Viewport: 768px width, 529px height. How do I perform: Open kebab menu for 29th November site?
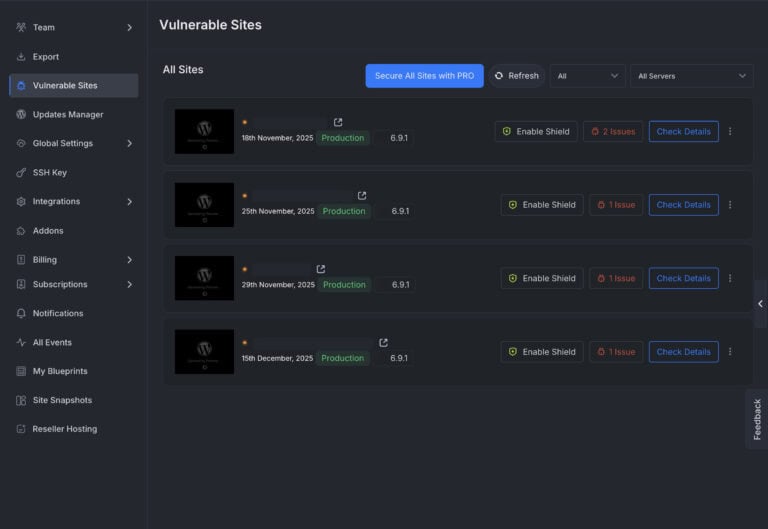[730, 278]
